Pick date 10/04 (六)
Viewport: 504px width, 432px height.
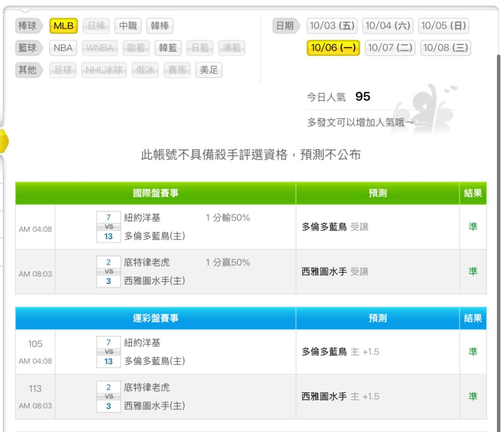click(x=388, y=26)
